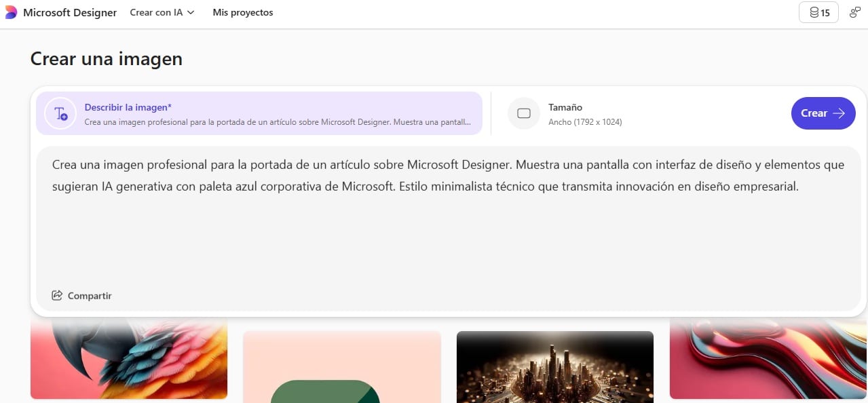Open the colorful feathers sample image
This screenshot has height=403, width=868.
129,359
